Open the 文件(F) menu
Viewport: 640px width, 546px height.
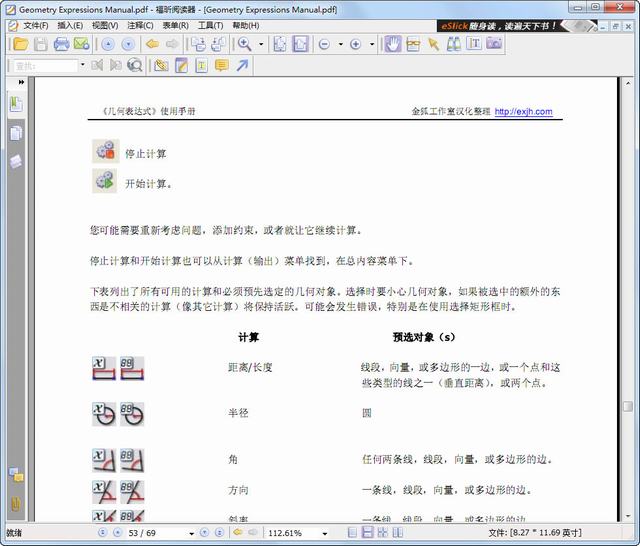point(36,26)
